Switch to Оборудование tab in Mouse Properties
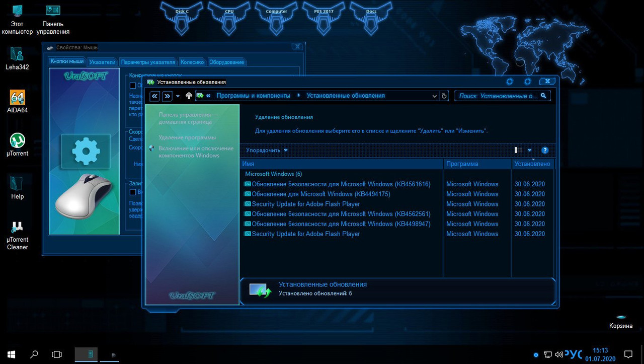Viewport: 644px width, 364px height. pyautogui.click(x=226, y=62)
